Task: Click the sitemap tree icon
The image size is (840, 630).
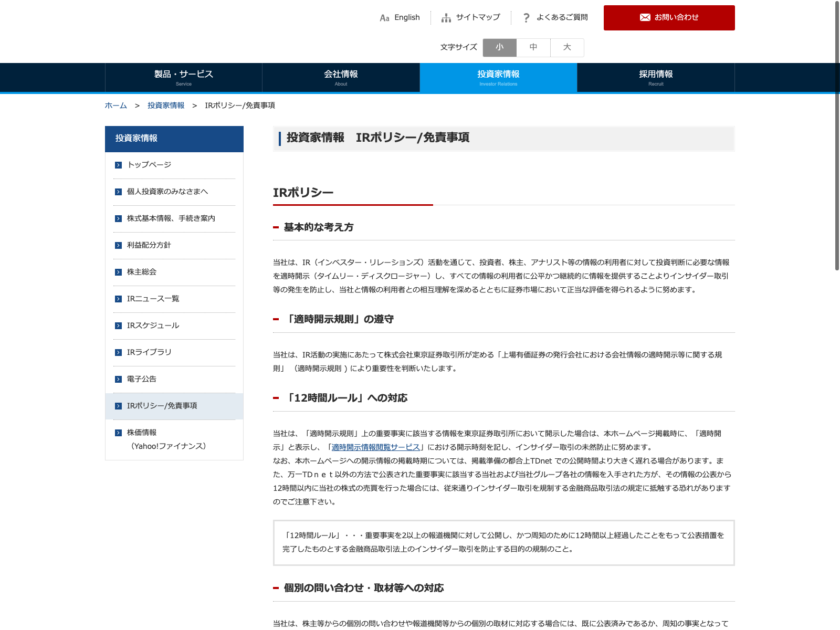Action: 446,18
